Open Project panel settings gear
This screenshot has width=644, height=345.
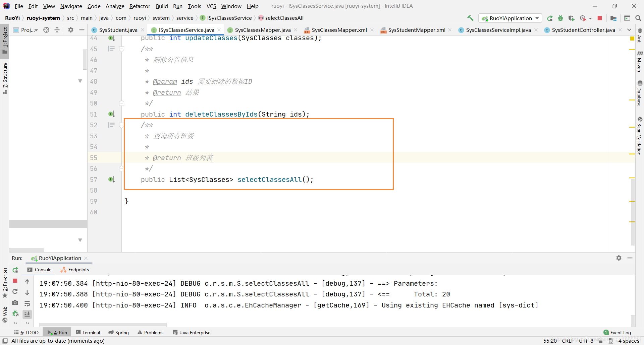71,30
